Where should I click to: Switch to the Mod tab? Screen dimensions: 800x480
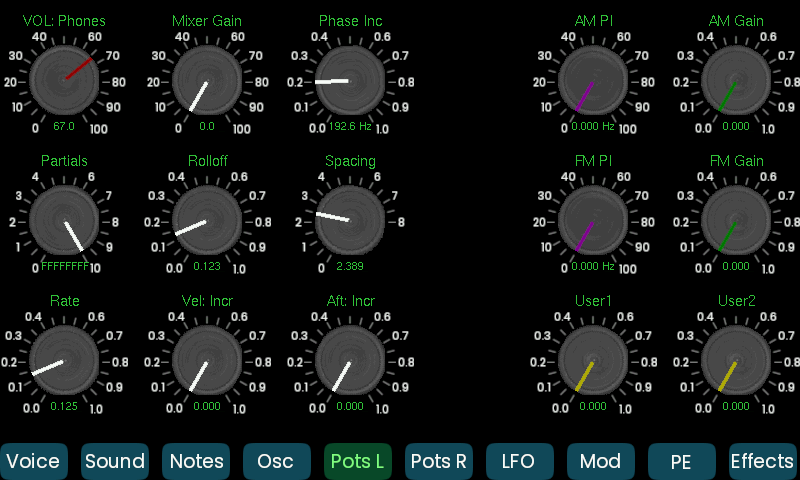601,461
